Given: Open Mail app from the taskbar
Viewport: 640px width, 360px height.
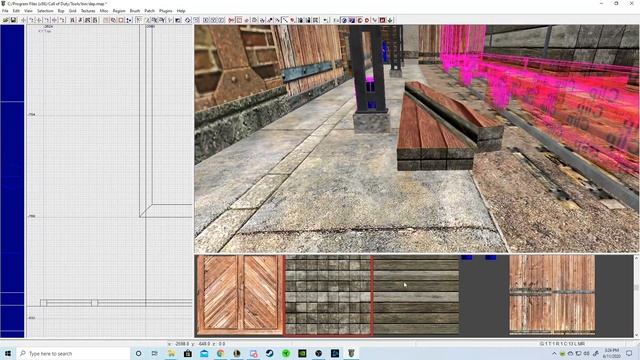Looking at the screenshot, I should (204, 353).
